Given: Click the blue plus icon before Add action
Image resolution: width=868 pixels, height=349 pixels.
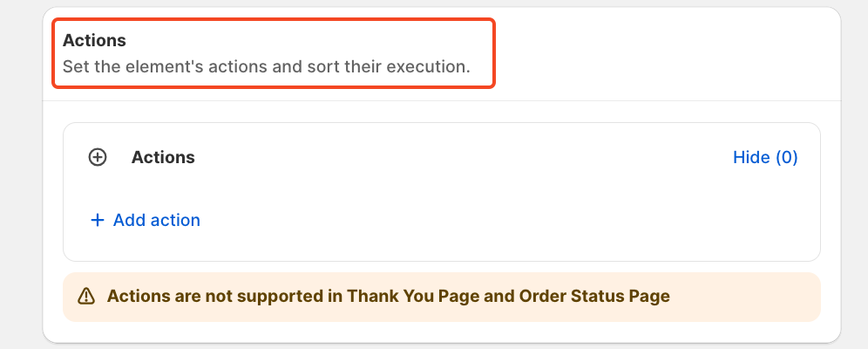Looking at the screenshot, I should coord(98,221).
